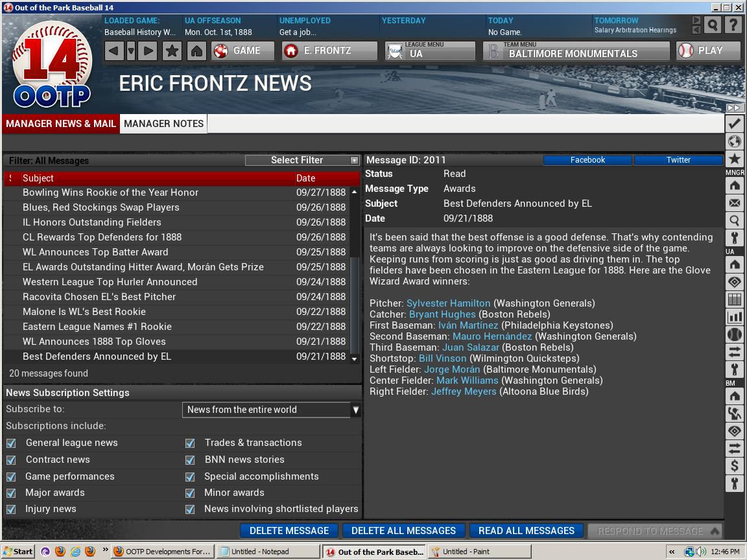Viewport: 747px width, 560px height.
Task: Toggle Trades & transactions checkbox
Action: (x=190, y=443)
